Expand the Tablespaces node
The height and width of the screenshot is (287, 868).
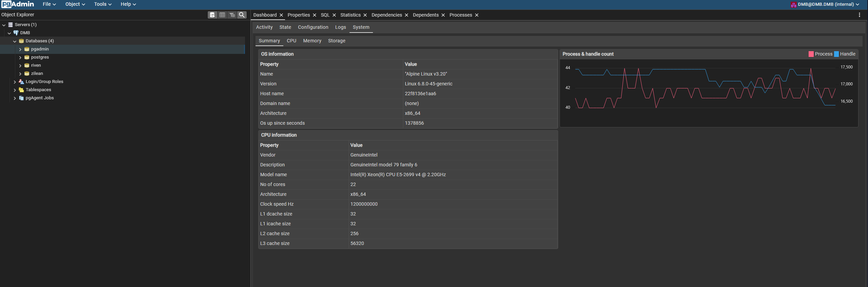click(15, 90)
